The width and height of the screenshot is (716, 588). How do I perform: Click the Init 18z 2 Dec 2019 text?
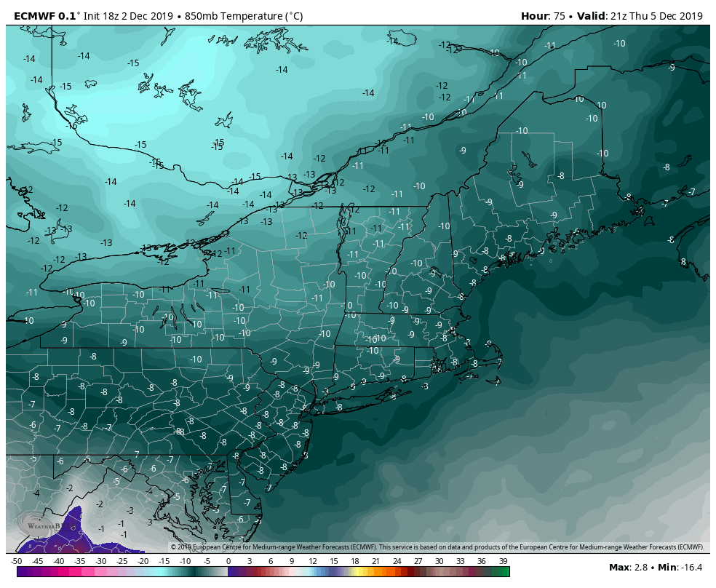[x=129, y=16]
